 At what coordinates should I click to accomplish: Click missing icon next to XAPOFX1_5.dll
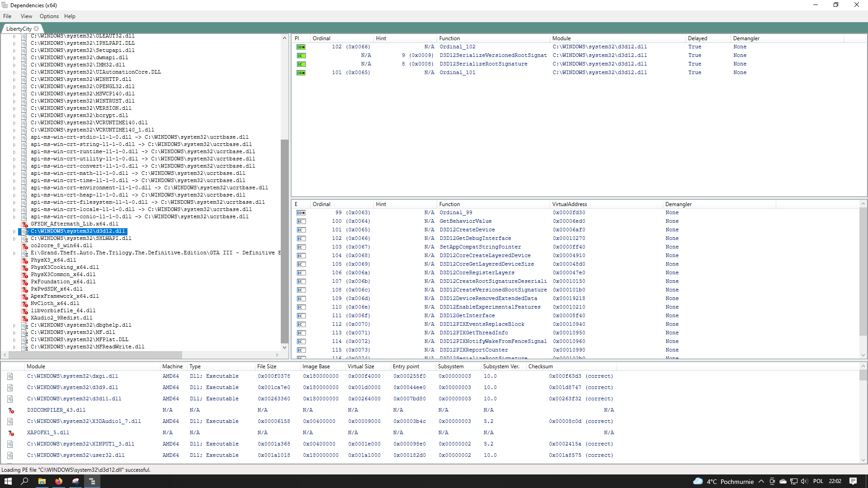[11, 433]
